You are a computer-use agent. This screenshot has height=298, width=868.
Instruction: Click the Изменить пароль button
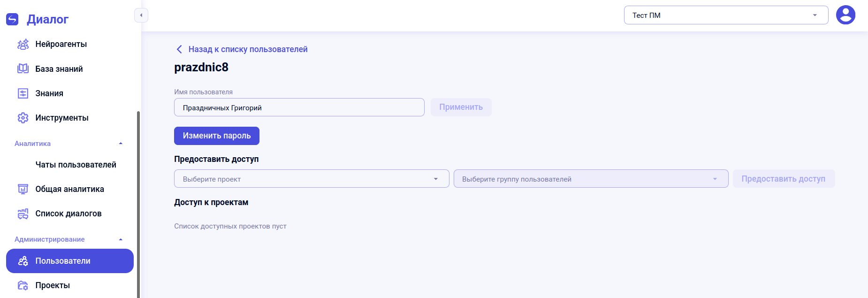[217, 136]
